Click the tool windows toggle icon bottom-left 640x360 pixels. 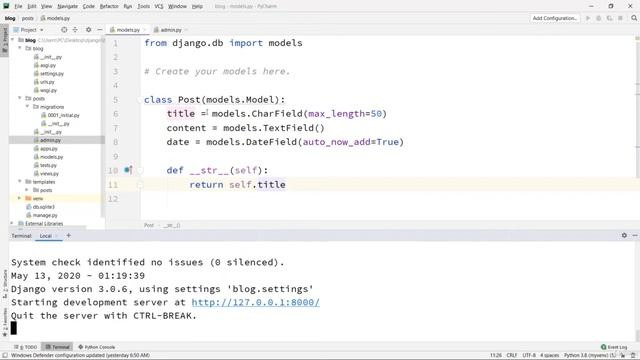tap(5, 356)
